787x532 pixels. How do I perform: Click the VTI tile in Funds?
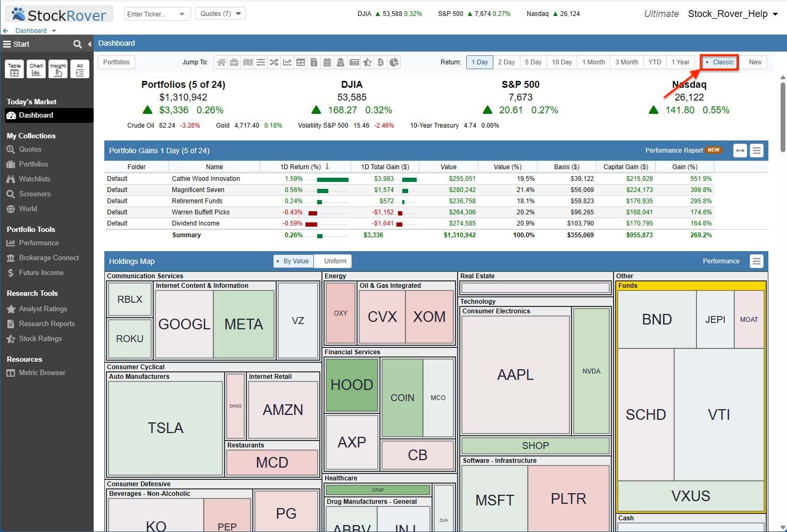[719, 415]
